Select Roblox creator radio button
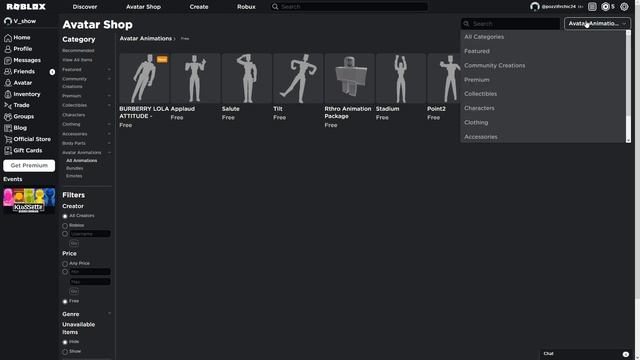 point(65,226)
